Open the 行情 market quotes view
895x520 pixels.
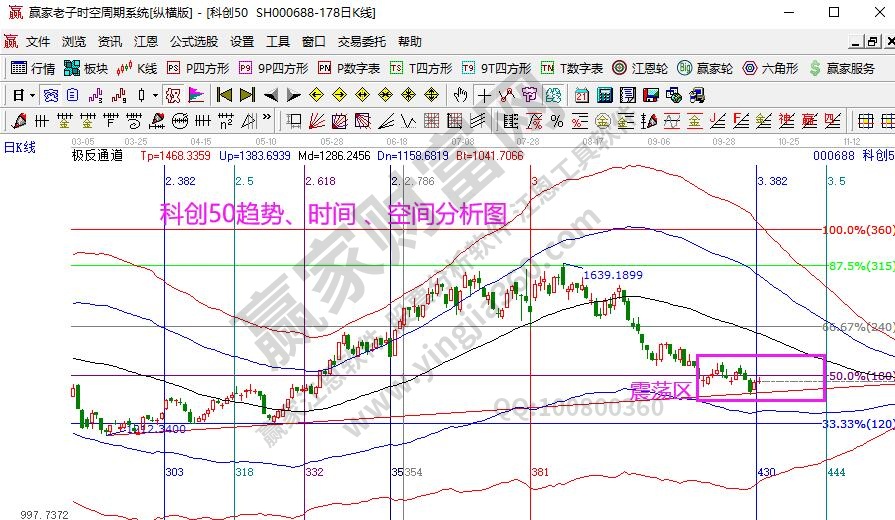point(33,68)
